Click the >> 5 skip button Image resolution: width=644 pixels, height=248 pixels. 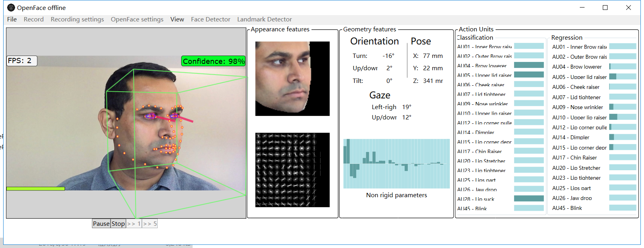pos(150,224)
